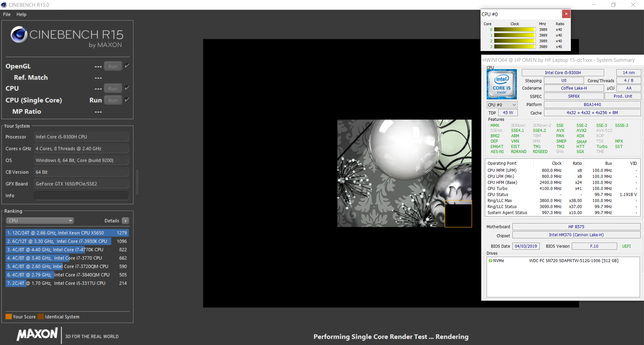Click the SRF6X SSPEC value

pos(574,96)
